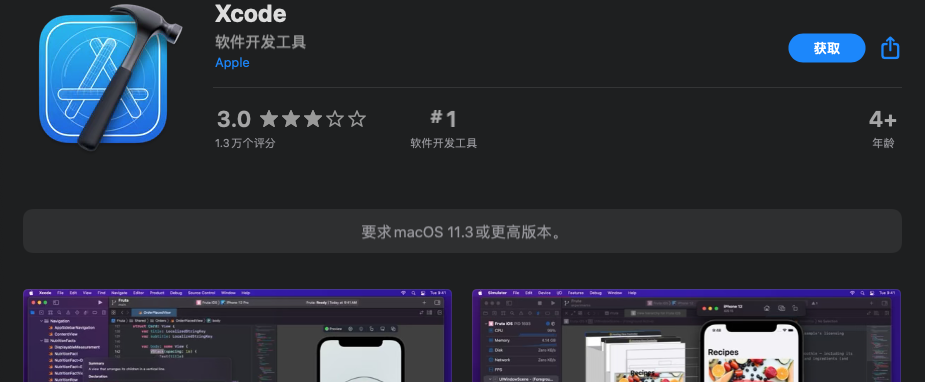925x382 pixels.
Task: Click the 年龄 label
Action: (884, 143)
